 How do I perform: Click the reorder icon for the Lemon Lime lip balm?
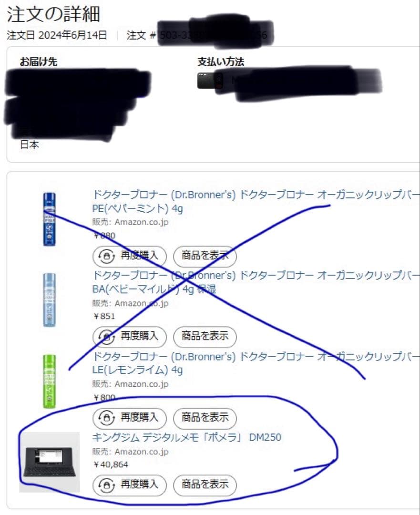click(107, 418)
